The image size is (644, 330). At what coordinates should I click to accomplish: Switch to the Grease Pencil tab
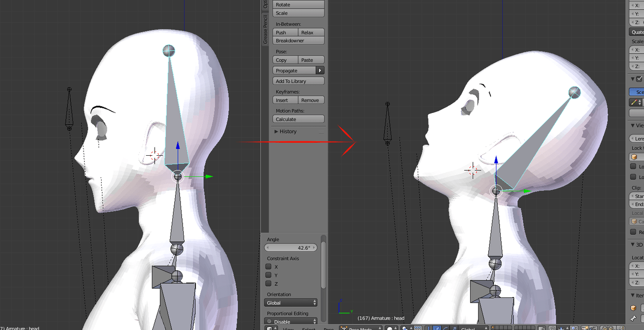pos(265,32)
